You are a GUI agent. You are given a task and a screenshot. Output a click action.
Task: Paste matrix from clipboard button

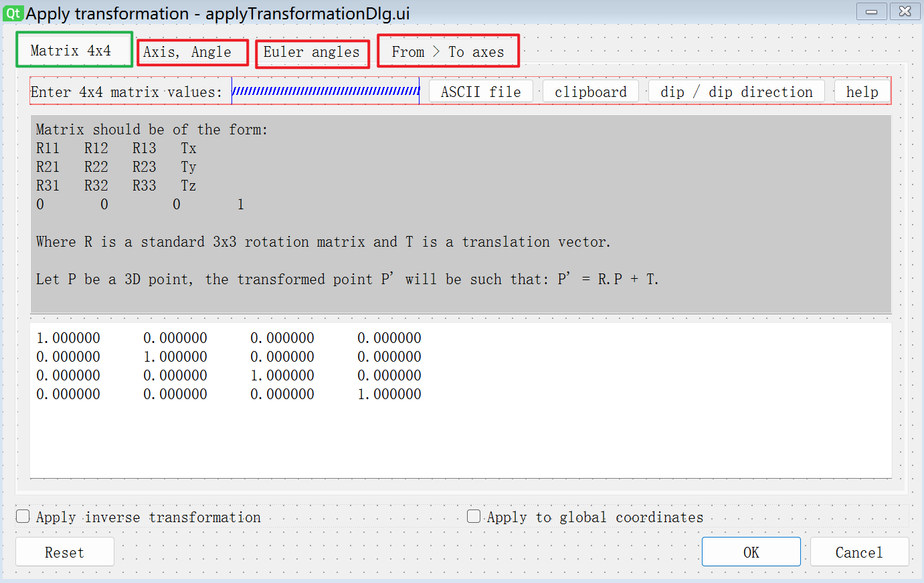(591, 92)
